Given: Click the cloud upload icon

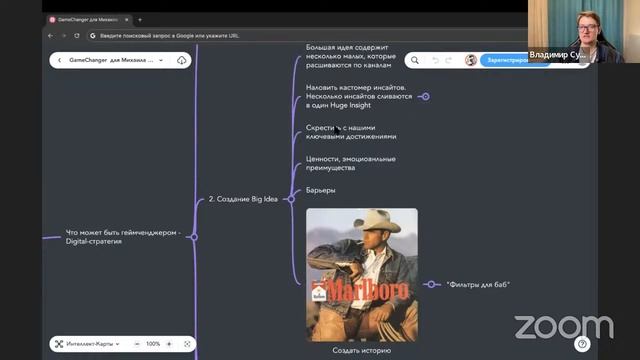Looking at the screenshot, I should point(181,60).
